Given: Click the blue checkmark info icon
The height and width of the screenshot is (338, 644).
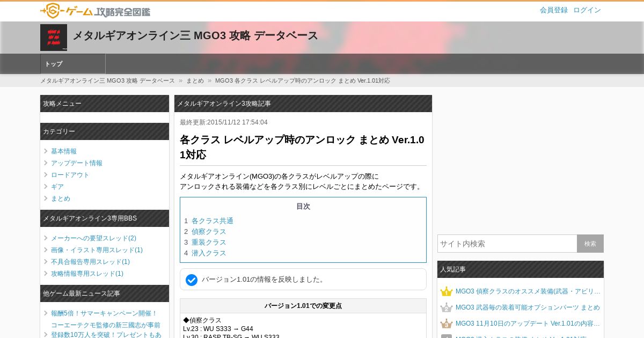Looking at the screenshot, I should click(192, 280).
